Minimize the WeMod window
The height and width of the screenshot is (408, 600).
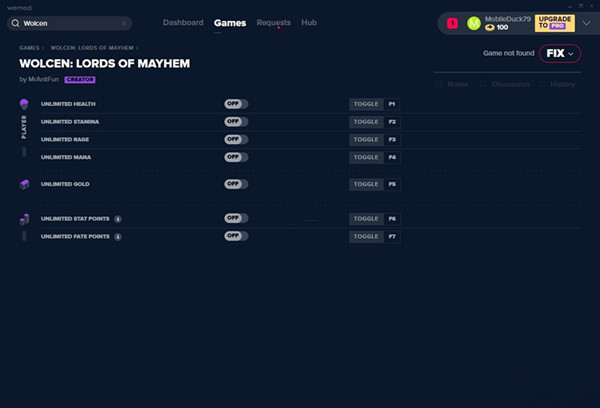coord(570,6)
